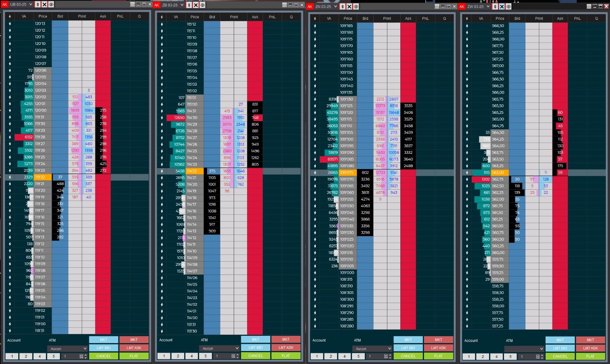Toggle the eye icon in ZB 03-25 window

tap(202, 5)
